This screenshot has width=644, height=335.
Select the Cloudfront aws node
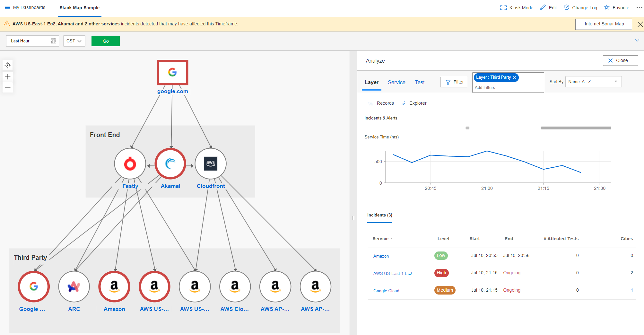[x=211, y=164]
